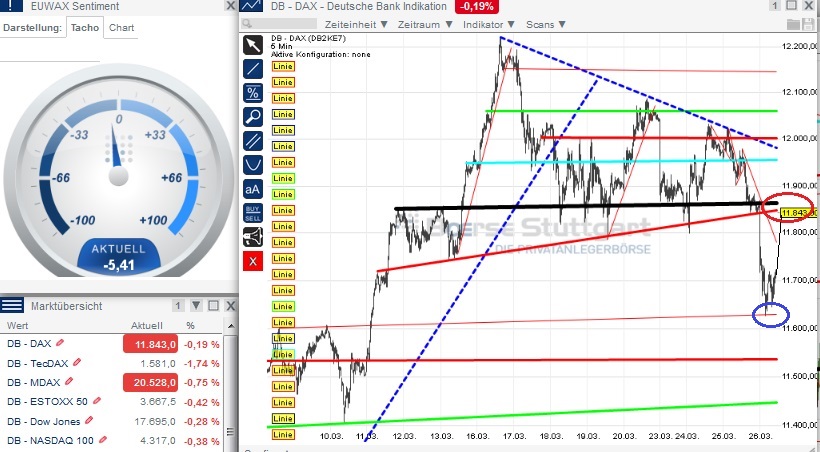This screenshot has width=820, height=452.
Task: Open the Indikator dropdown
Action: click(489, 25)
